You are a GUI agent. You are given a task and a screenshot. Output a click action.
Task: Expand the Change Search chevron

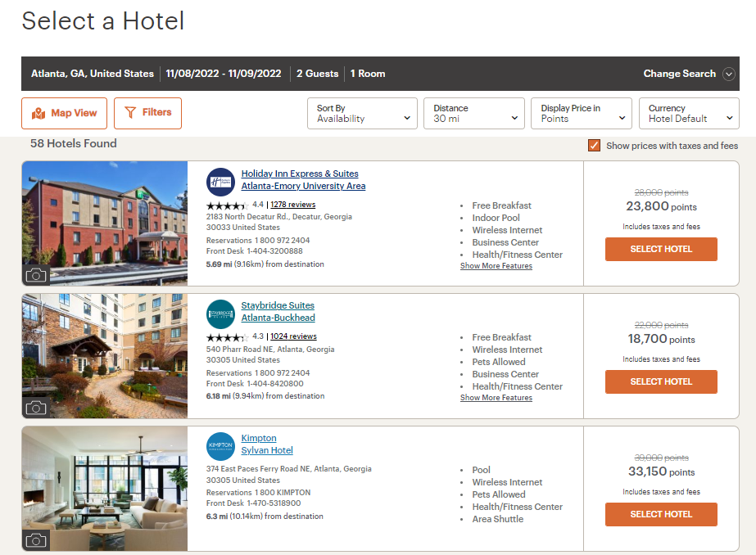click(x=728, y=74)
